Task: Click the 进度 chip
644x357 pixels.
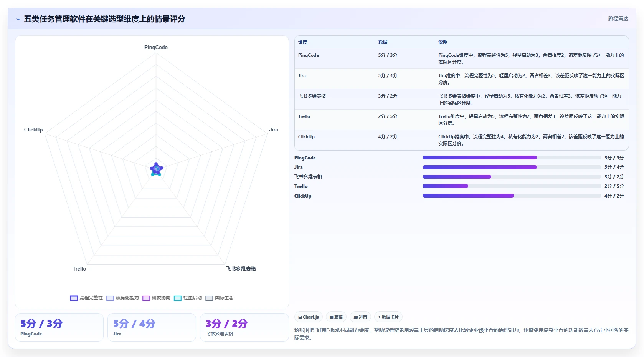Action: (x=360, y=317)
